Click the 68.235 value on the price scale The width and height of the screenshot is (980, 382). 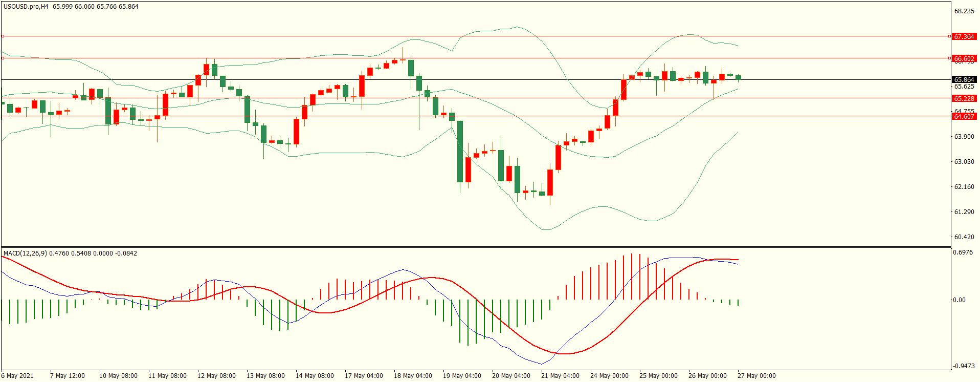[x=964, y=11]
